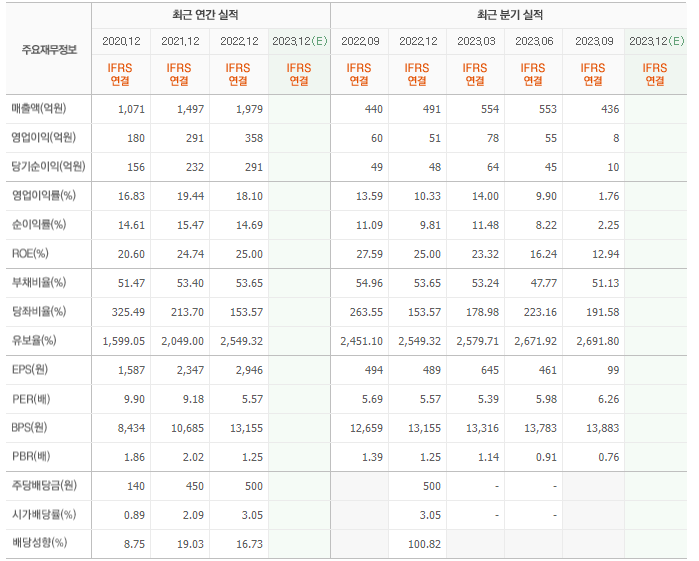Select the '순이익률(%)' row label
The image size is (699, 561).
point(39,224)
